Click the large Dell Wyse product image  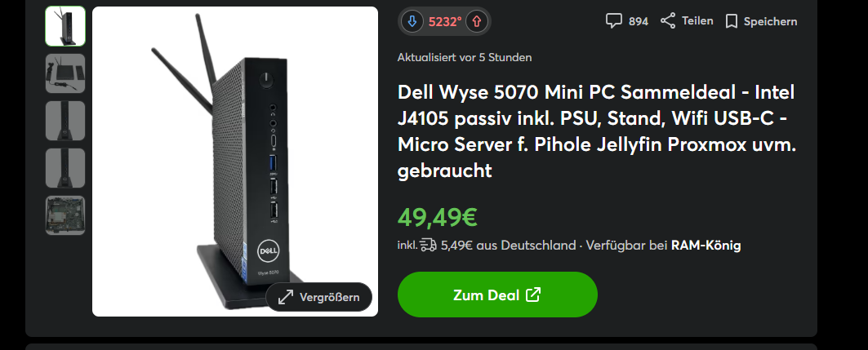point(234,162)
